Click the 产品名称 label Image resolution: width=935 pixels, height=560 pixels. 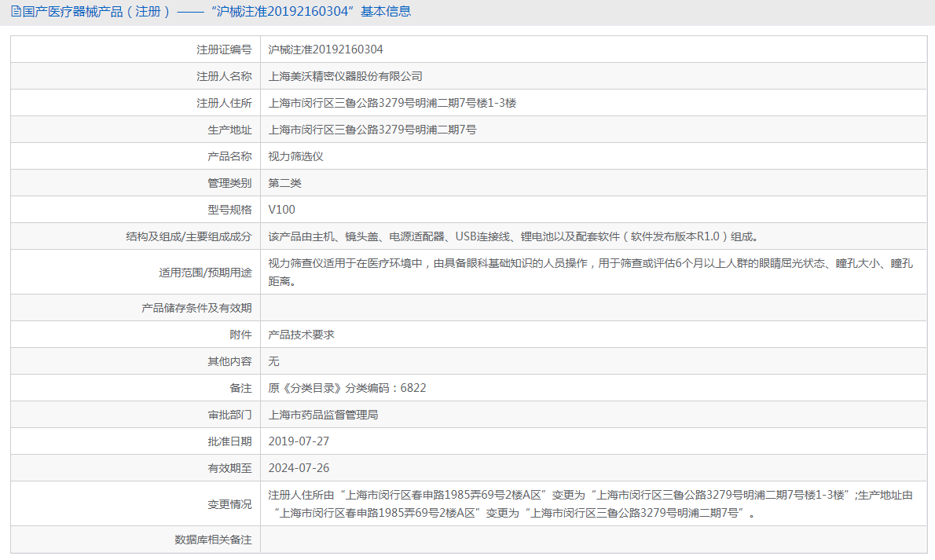pyautogui.click(x=229, y=156)
